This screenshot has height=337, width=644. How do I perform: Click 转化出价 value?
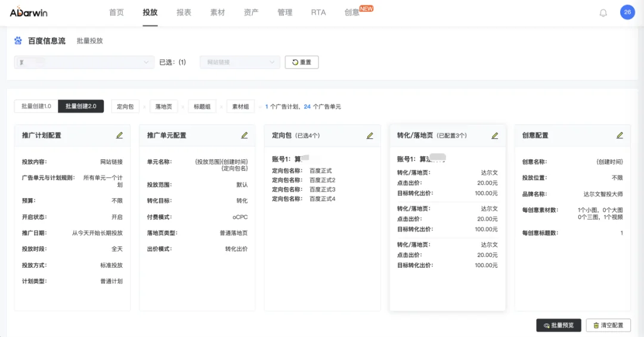[237, 249]
